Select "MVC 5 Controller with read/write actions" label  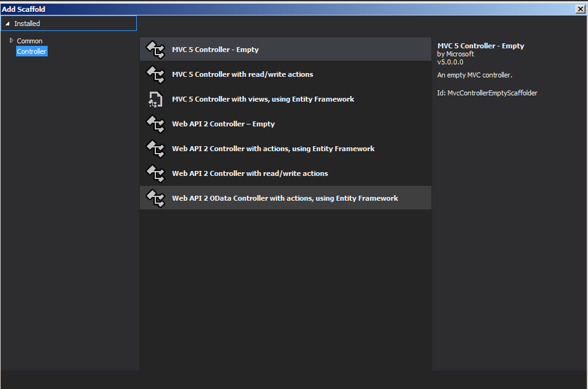click(243, 74)
